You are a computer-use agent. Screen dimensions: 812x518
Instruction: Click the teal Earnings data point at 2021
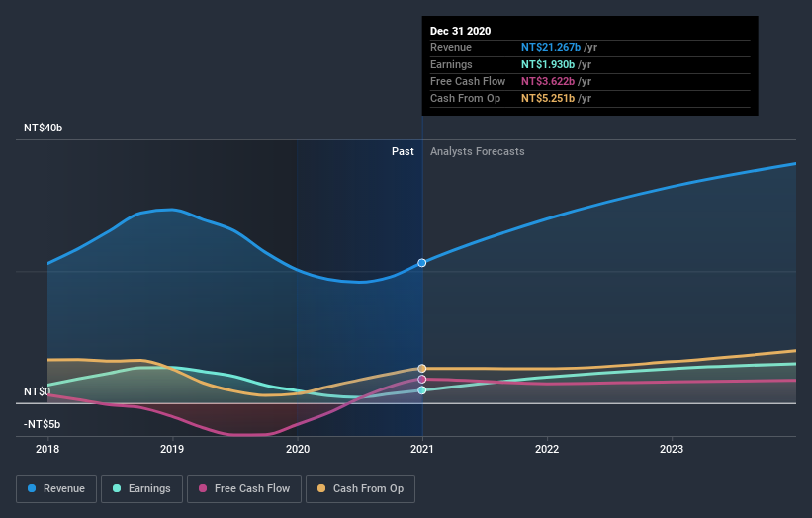coord(422,390)
